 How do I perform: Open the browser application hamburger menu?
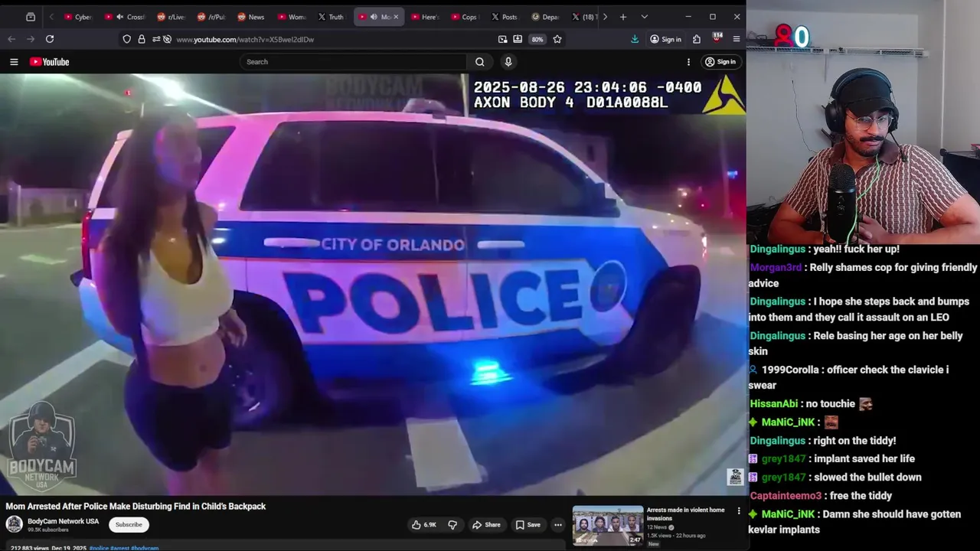click(x=737, y=39)
